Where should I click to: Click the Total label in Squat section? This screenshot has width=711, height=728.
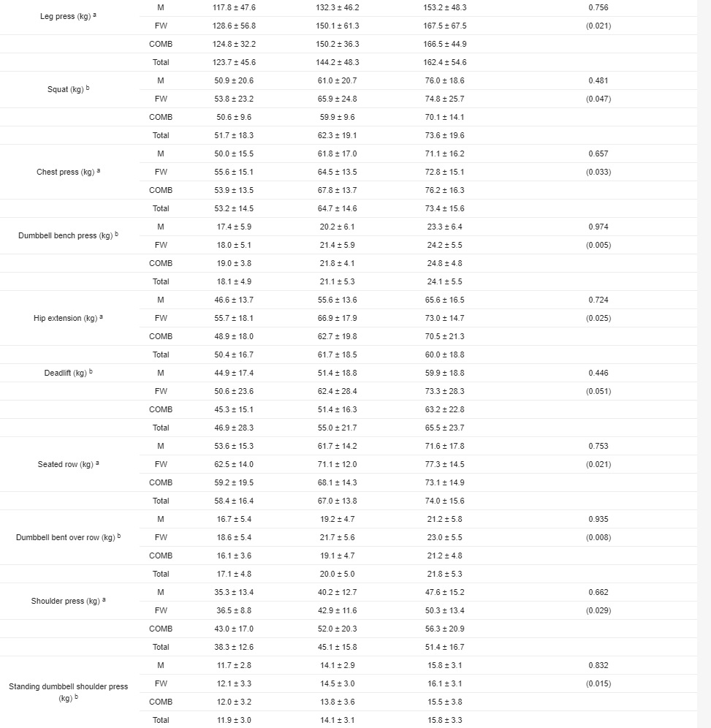click(161, 135)
